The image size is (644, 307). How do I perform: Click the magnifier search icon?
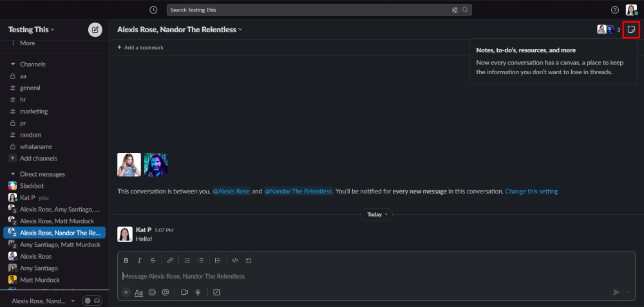[465, 10]
